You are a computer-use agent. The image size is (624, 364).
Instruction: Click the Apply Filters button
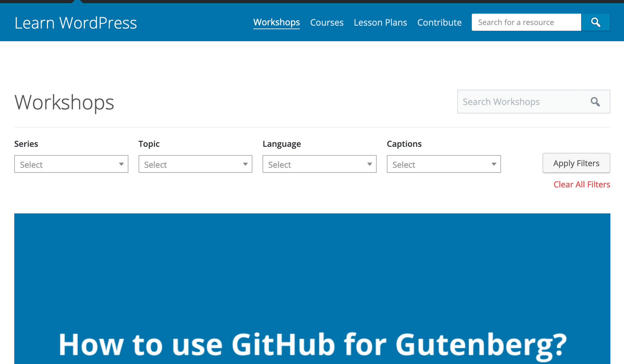576,163
